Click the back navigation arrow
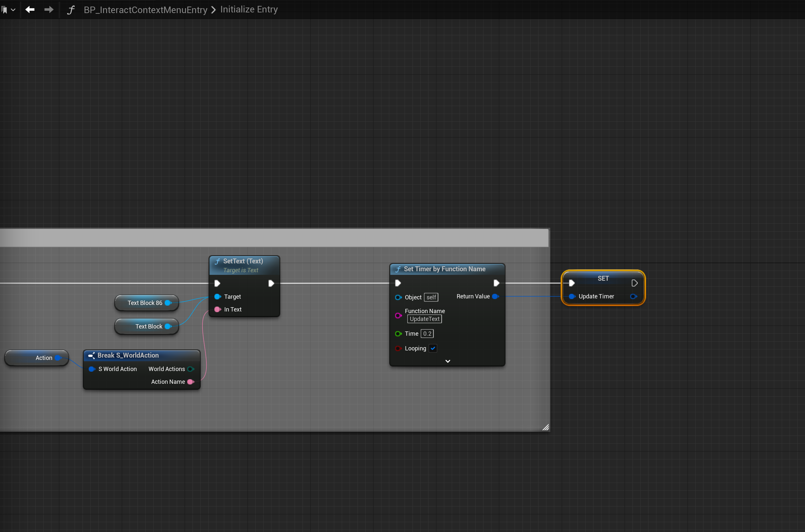 click(x=30, y=9)
